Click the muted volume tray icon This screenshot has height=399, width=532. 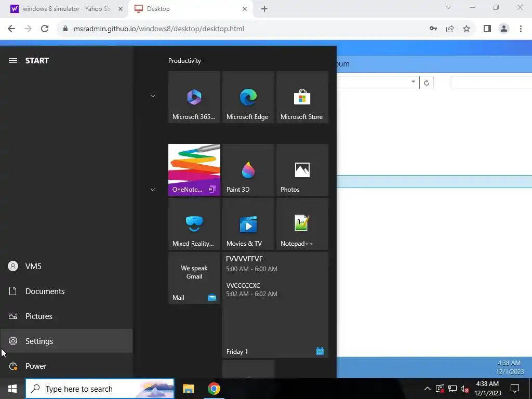click(x=465, y=389)
